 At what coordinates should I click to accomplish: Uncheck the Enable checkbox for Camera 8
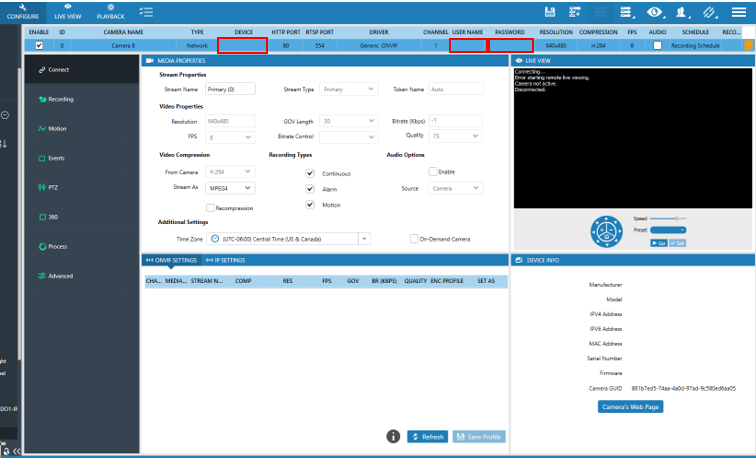pyautogui.click(x=39, y=45)
